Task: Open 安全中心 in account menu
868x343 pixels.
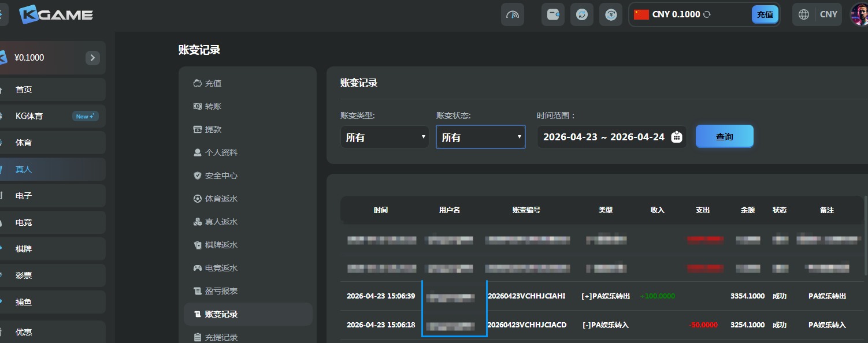Action: click(221, 176)
